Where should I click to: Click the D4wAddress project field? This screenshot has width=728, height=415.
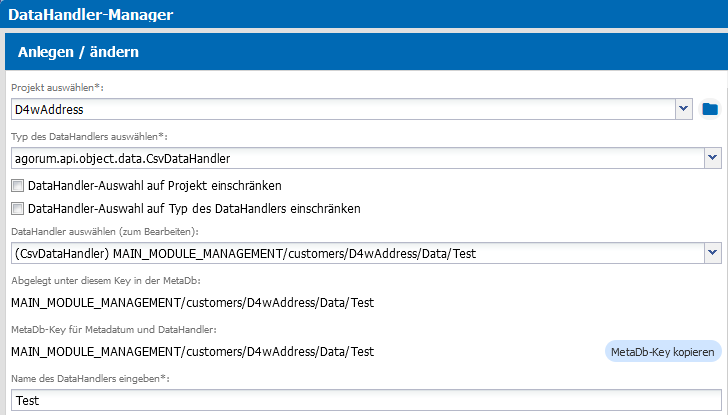click(x=343, y=109)
